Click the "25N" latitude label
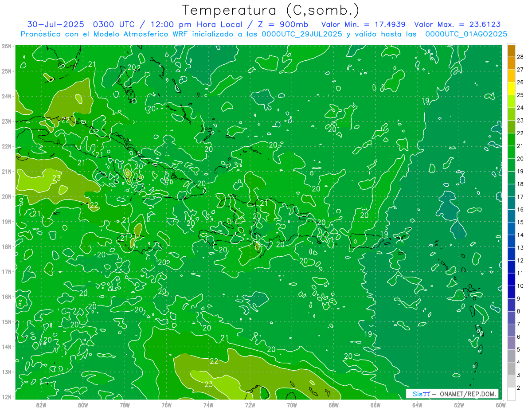The image size is (532, 411). point(7,71)
